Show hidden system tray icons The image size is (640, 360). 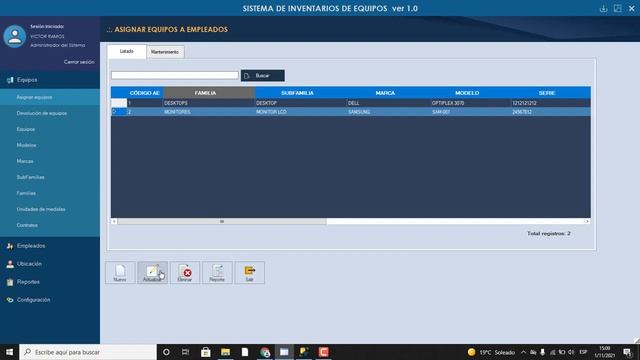point(524,352)
